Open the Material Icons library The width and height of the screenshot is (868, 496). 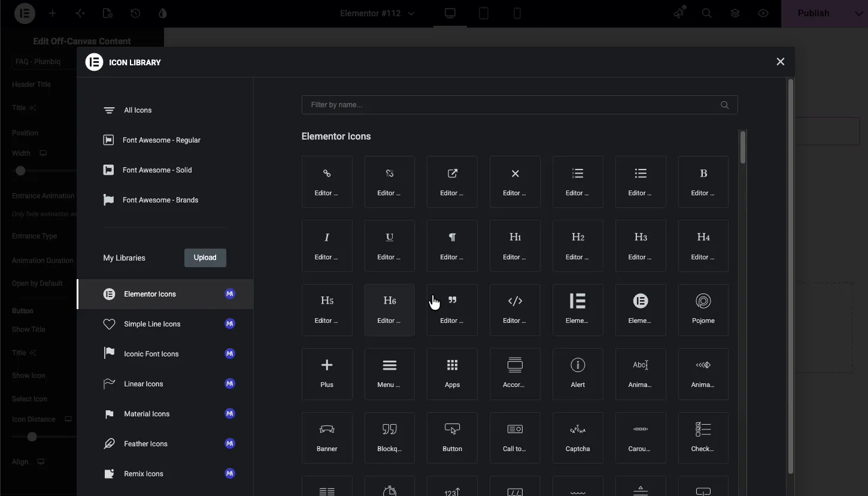pyautogui.click(x=165, y=414)
